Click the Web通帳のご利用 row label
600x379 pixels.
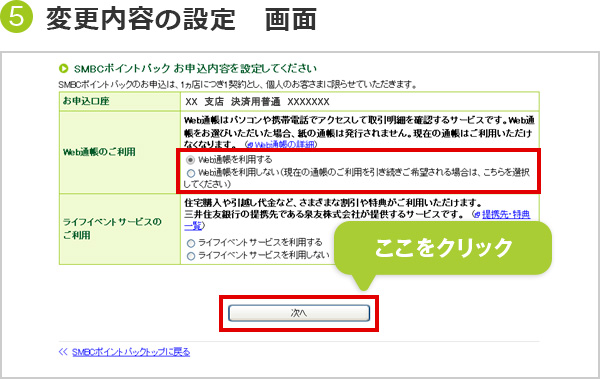[99, 152]
